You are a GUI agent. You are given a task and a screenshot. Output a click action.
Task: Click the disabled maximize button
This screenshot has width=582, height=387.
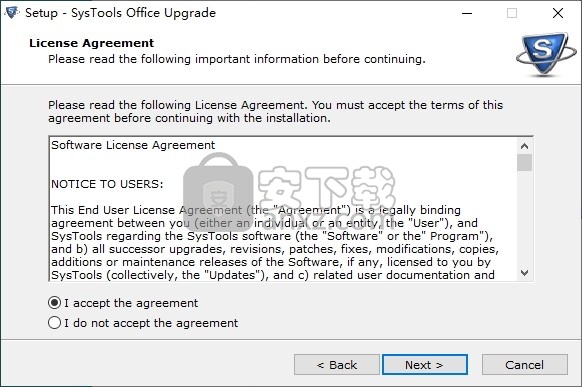click(512, 13)
